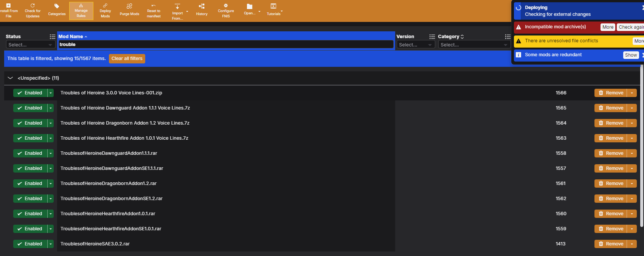The image size is (644, 256).
Task: Click index 1566 cell
Action: pyautogui.click(x=561, y=93)
